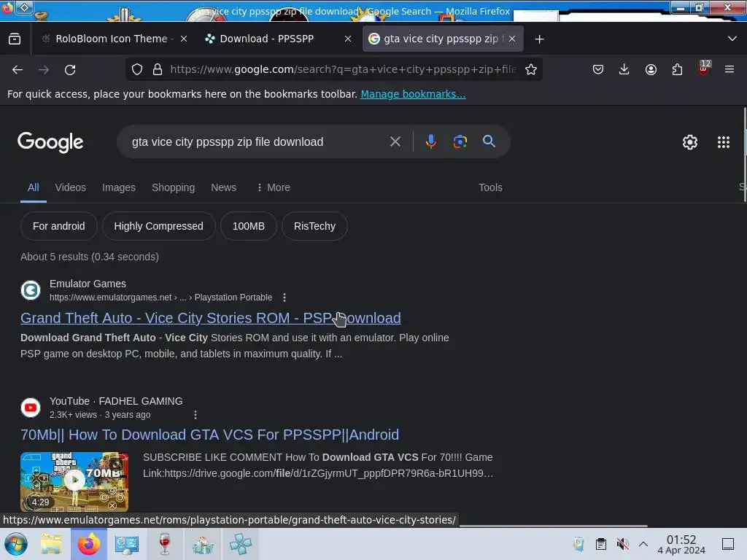Start Google voice search

tap(430, 141)
